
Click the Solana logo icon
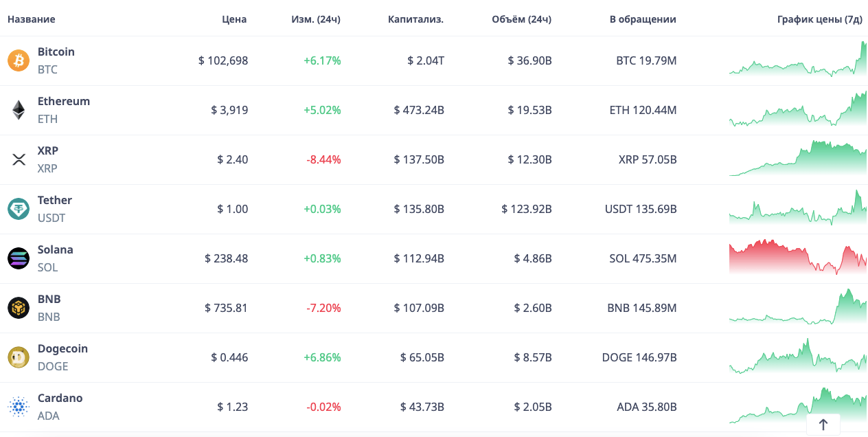(19, 258)
